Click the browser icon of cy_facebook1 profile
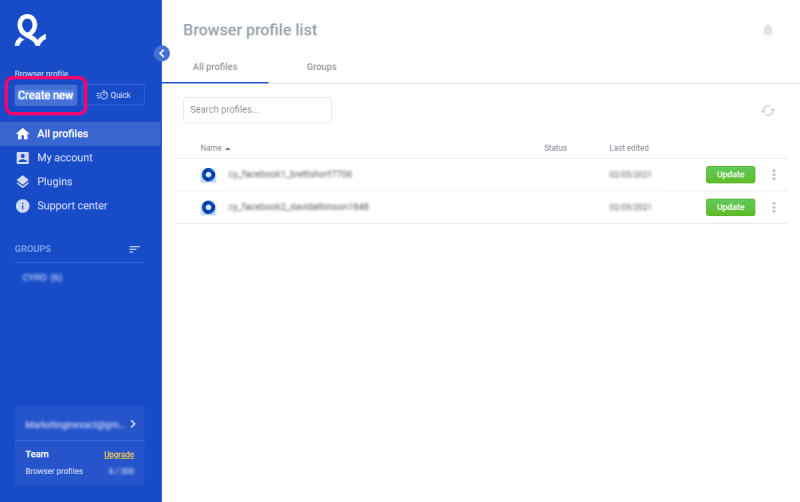800x502 pixels. [208, 175]
